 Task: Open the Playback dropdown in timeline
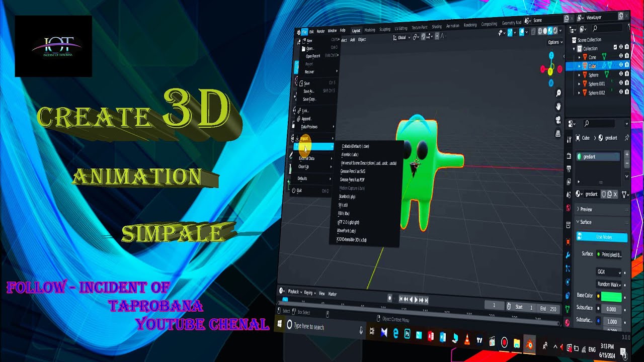[294, 292]
